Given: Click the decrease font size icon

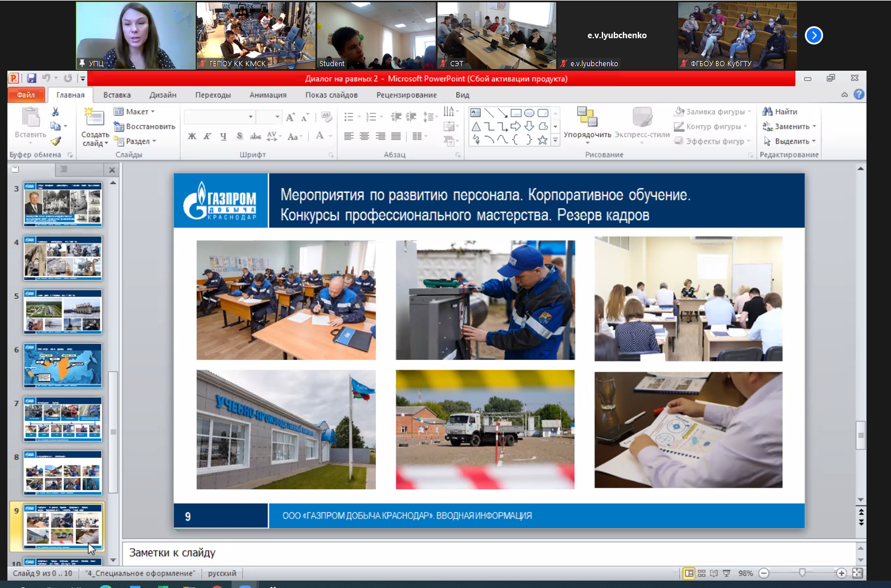Looking at the screenshot, I should point(305,117).
